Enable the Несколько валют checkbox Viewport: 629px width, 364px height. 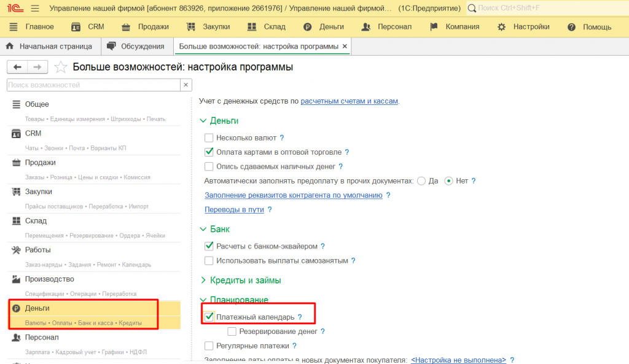(x=209, y=138)
